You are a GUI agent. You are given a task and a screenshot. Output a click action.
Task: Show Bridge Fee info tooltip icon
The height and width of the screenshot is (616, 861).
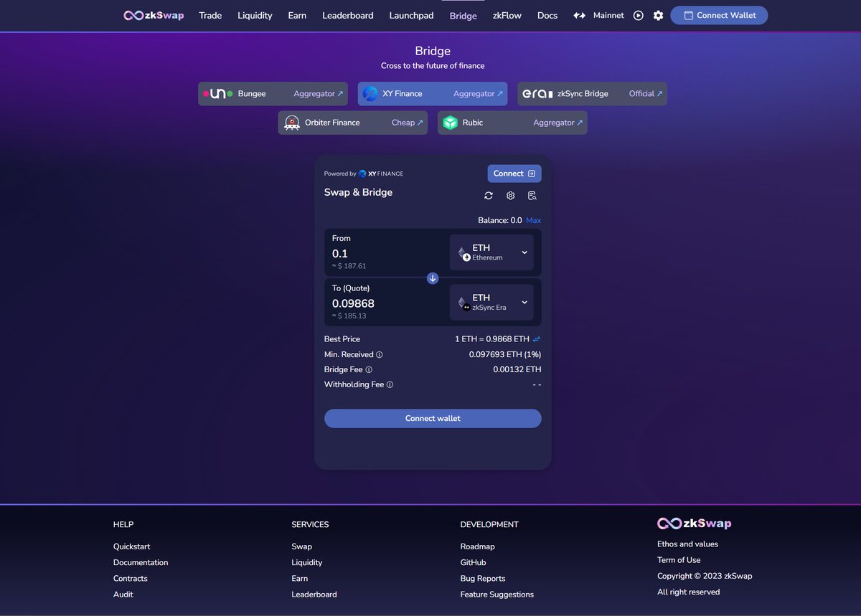[369, 370]
